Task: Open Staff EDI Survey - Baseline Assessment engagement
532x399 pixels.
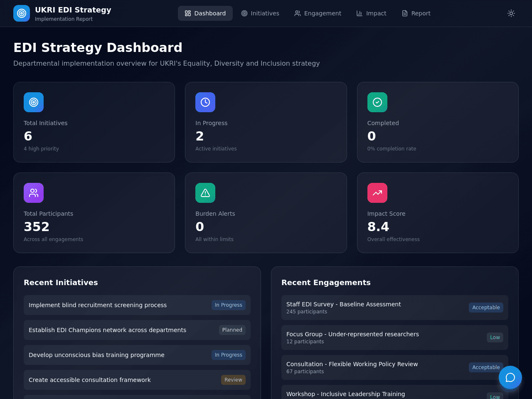Action: click(x=395, y=308)
